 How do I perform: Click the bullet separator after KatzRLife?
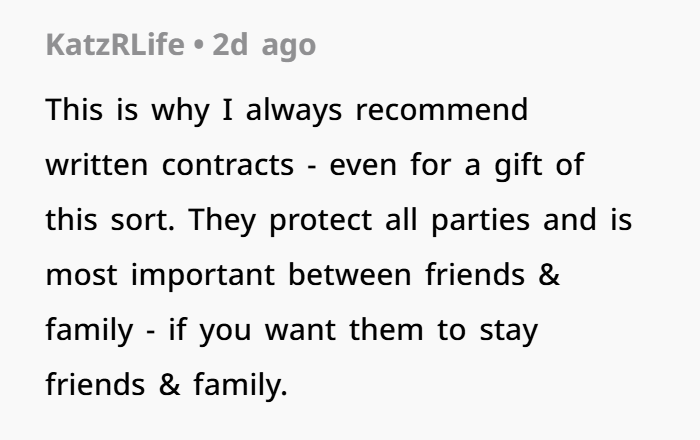pyautogui.click(x=199, y=45)
